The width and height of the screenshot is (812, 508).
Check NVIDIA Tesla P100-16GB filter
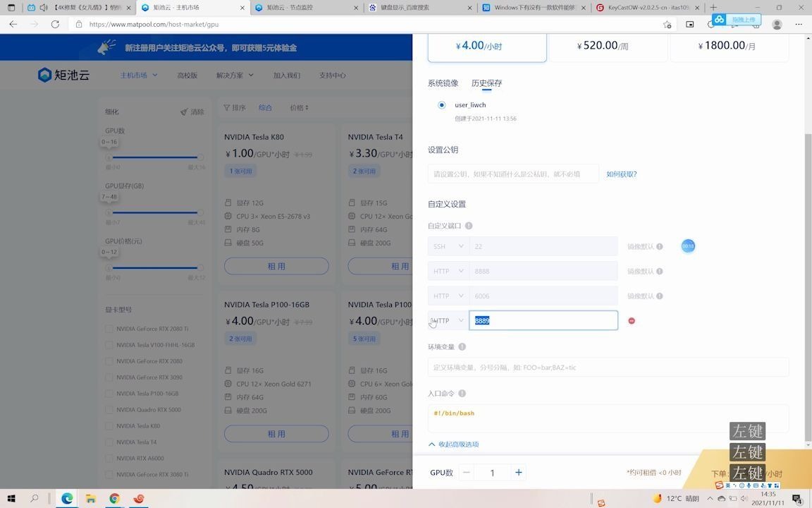[x=109, y=394]
